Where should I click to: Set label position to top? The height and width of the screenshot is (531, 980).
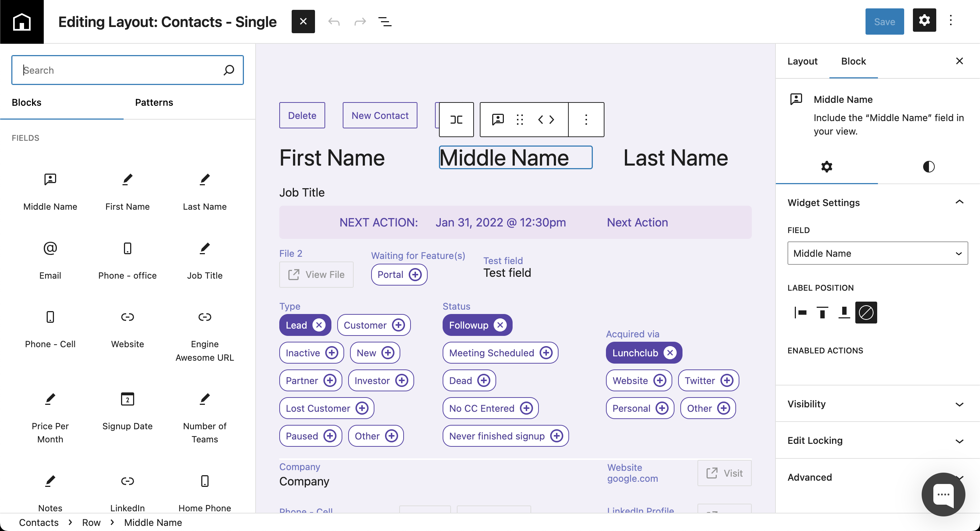point(822,312)
